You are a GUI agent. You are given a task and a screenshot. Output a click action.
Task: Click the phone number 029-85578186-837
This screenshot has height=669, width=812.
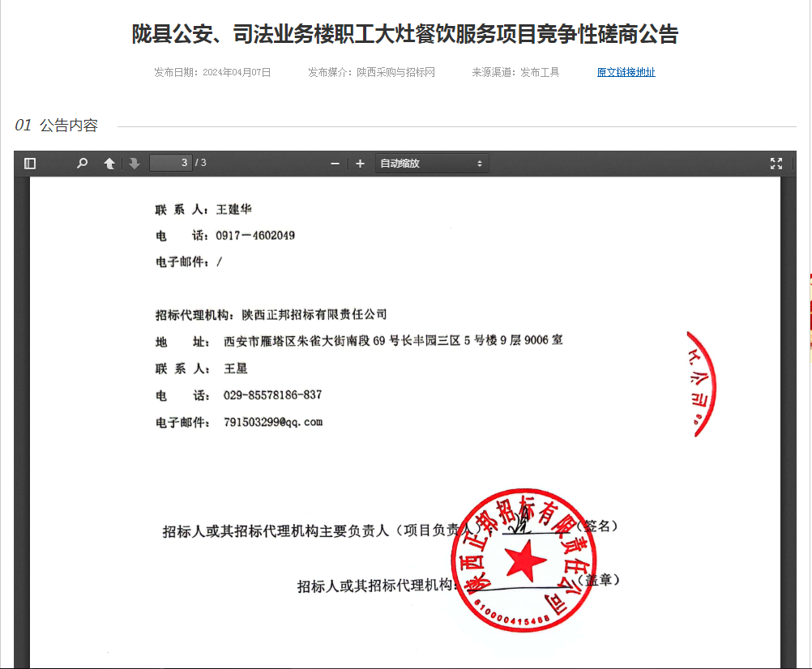click(x=273, y=395)
